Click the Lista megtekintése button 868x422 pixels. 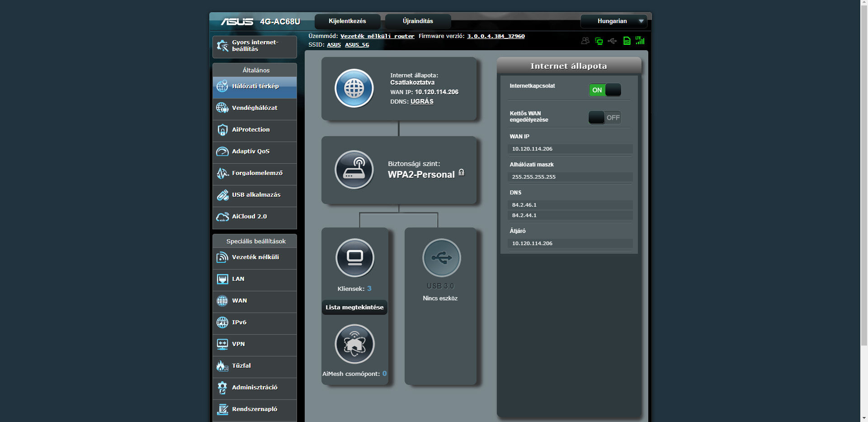[354, 307]
